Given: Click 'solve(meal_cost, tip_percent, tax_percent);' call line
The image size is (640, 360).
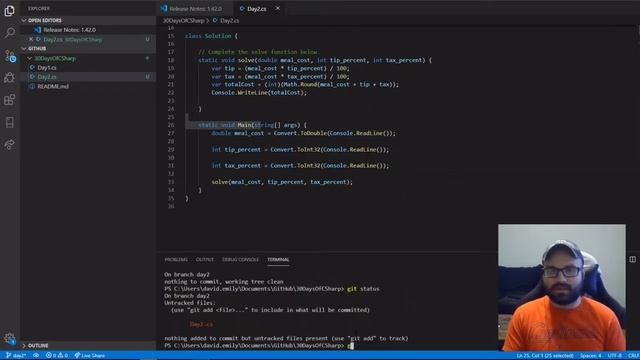Looking at the screenshot, I should tap(282, 182).
